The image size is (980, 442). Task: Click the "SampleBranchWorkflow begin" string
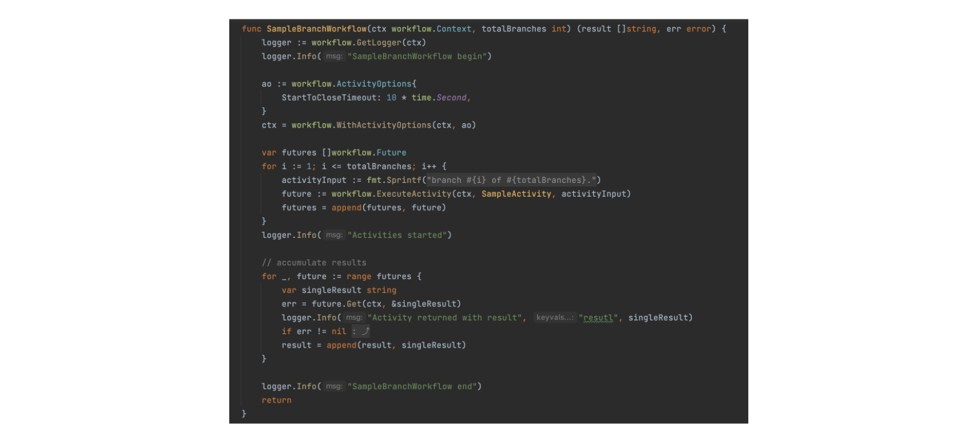tap(417, 56)
